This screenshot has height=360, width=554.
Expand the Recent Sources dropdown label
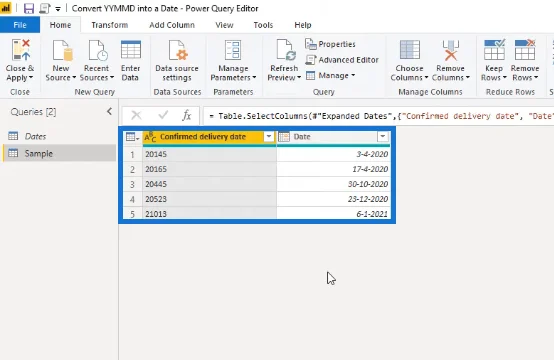[x=96, y=77]
